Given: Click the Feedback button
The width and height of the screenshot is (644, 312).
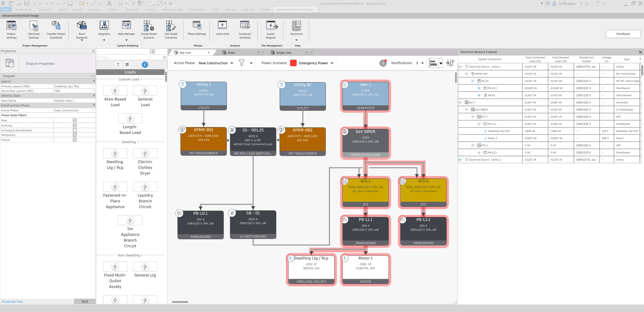Looking at the screenshot, I should [623, 34].
